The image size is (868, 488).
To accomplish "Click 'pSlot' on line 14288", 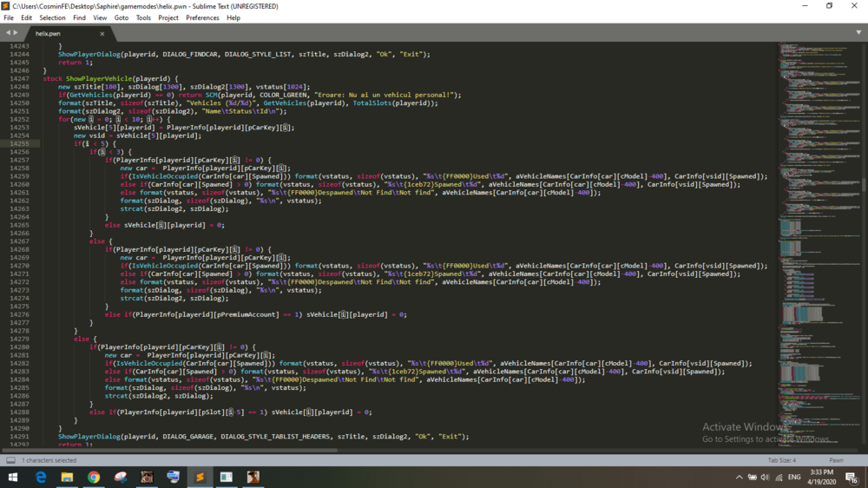I will 211,412.
